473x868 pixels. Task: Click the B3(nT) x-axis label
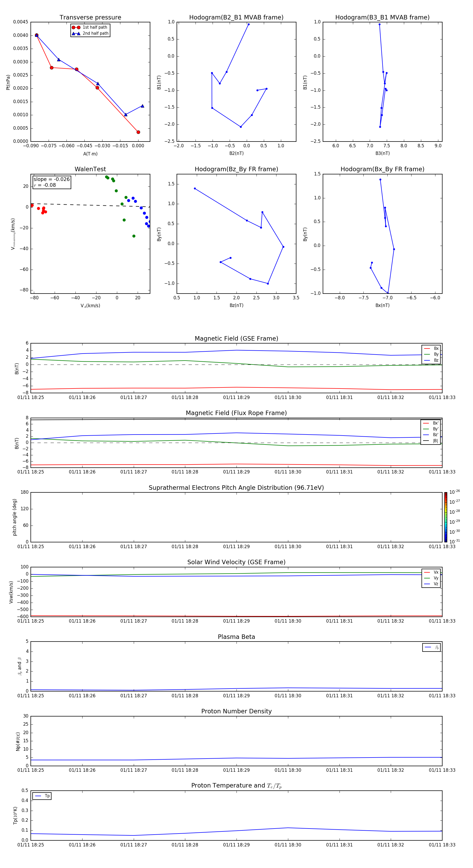(382, 153)
